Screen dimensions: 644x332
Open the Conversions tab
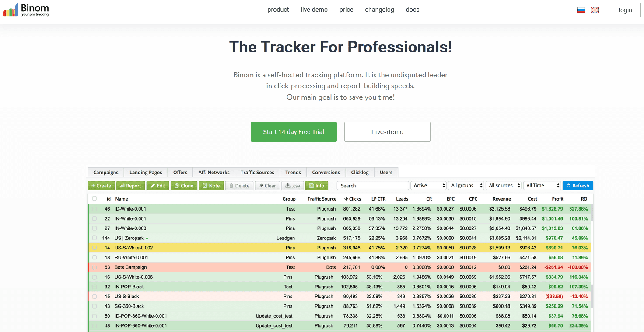[325, 172]
